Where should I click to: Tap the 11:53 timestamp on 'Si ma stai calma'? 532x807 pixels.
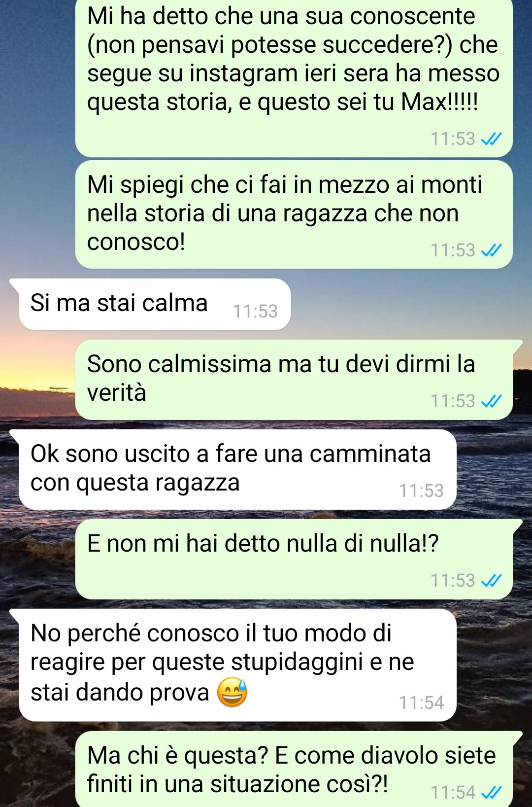point(255,312)
